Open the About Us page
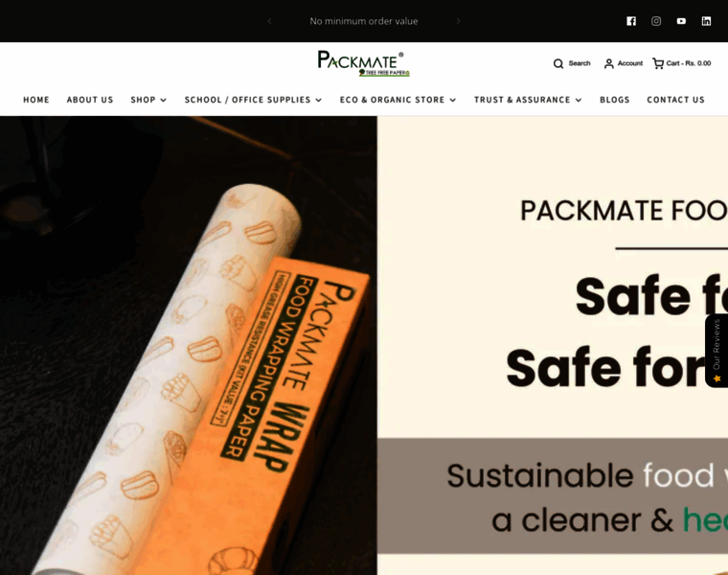This screenshot has height=575, width=728. click(90, 100)
